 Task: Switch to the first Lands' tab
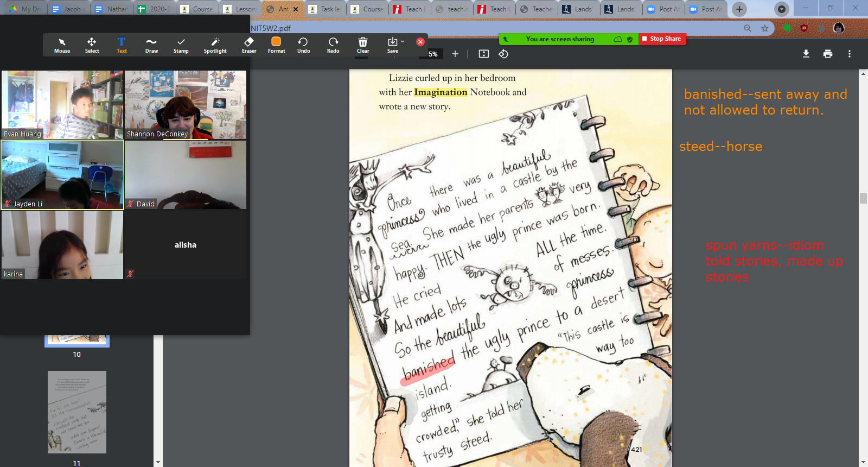click(x=578, y=9)
